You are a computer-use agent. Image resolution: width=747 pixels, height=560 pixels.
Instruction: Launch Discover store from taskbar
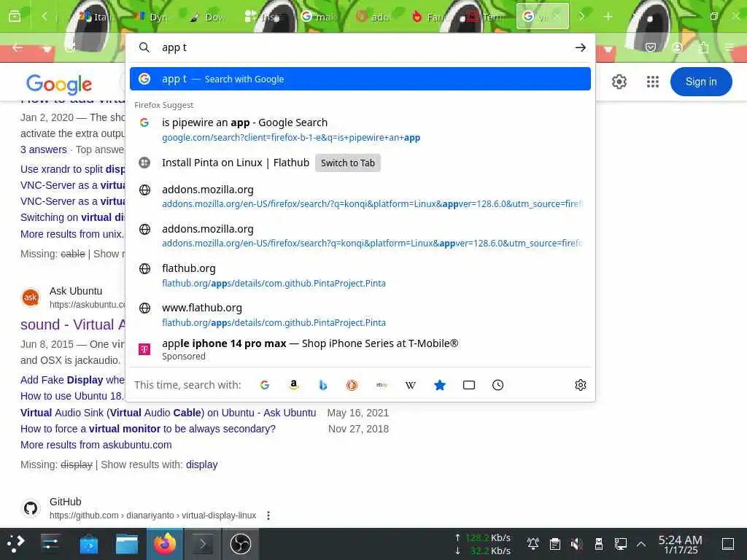pyautogui.click(x=88, y=543)
